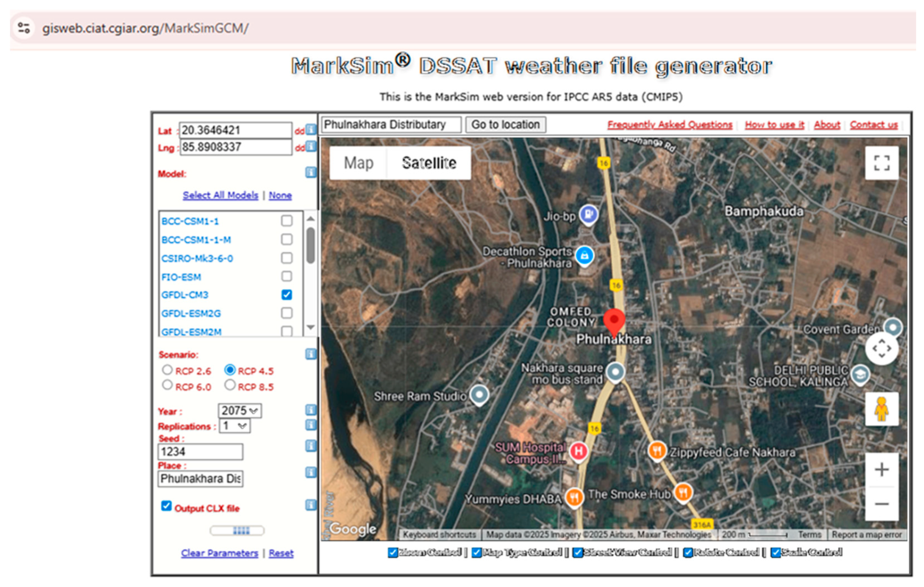Open Covent Garden map marker
Viewport: 924px width, 587px height.
[893, 328]
